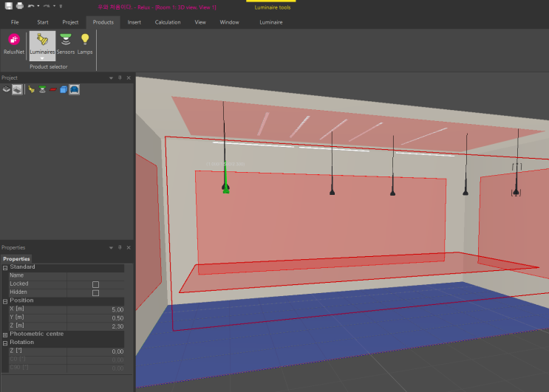Select the green highlighted pendant luminaire
This screenshot has height=392, width=549.
(x=225, y=186)
